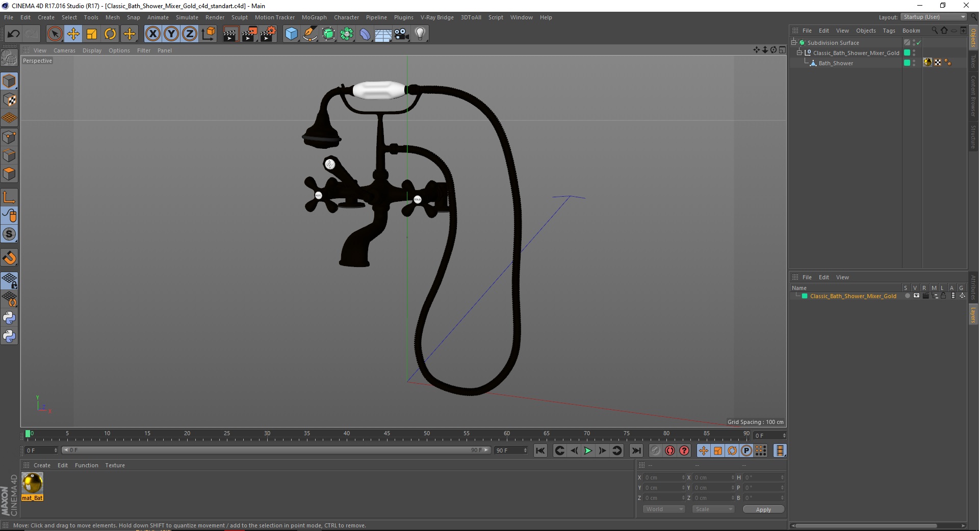
Task: Toggle Enable Snap magnet icon
Action: pyautogui.click(x=9, y=258)
